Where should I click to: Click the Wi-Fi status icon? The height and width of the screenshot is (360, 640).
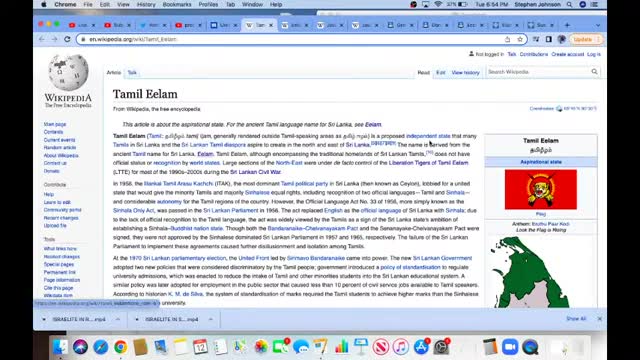click(x=438, y=4)
